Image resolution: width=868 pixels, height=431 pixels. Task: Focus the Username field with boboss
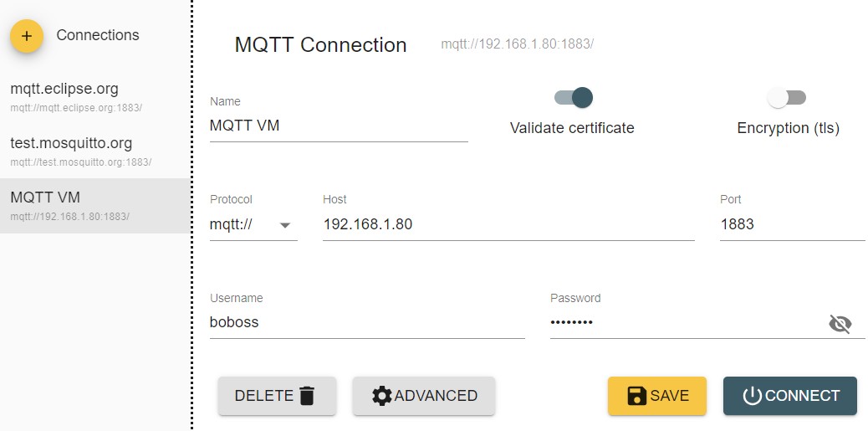366,322
